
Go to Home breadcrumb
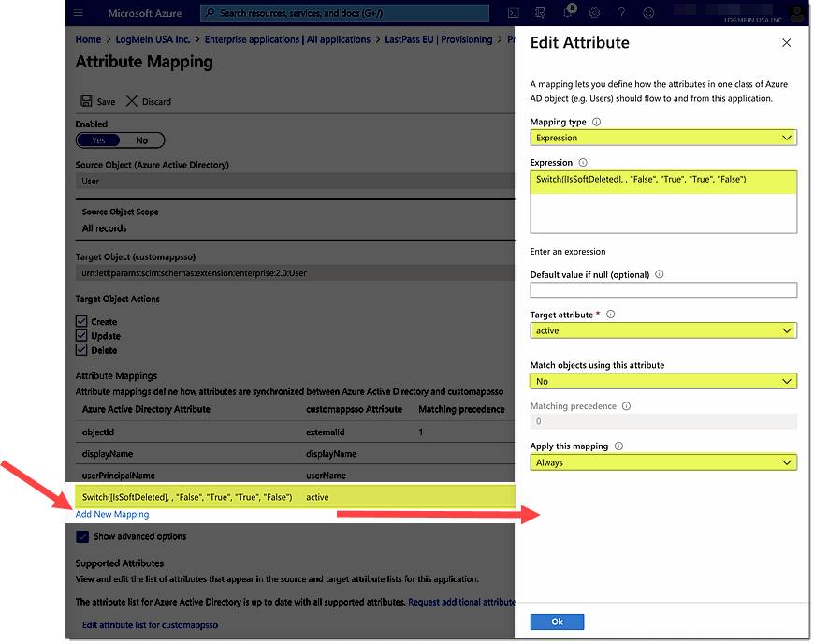coord(88,39)
